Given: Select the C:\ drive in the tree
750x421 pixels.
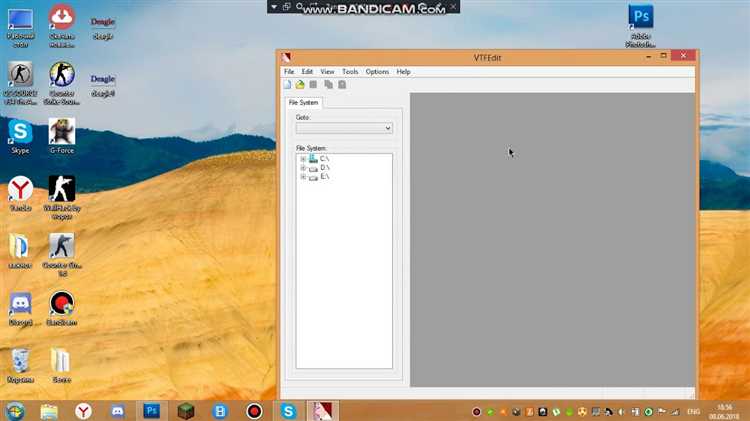Looking at the screenshot, I should click(x=324, y=159).
